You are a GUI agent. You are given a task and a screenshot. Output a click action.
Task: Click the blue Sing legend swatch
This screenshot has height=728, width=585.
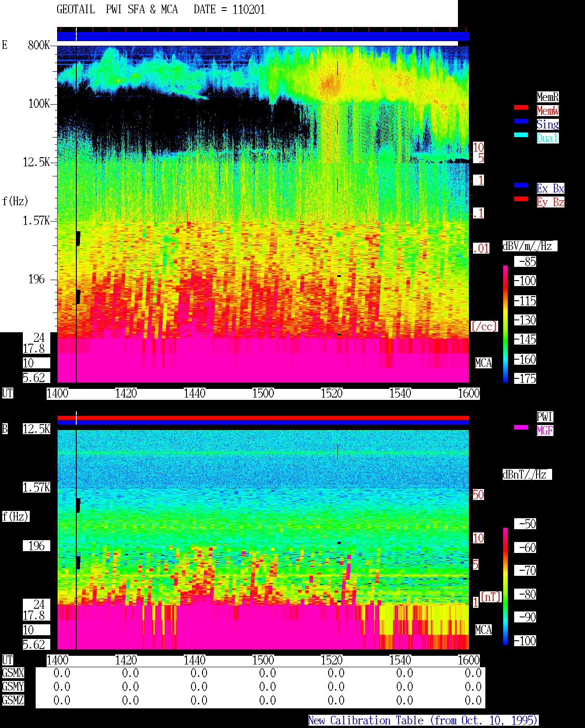521,121
